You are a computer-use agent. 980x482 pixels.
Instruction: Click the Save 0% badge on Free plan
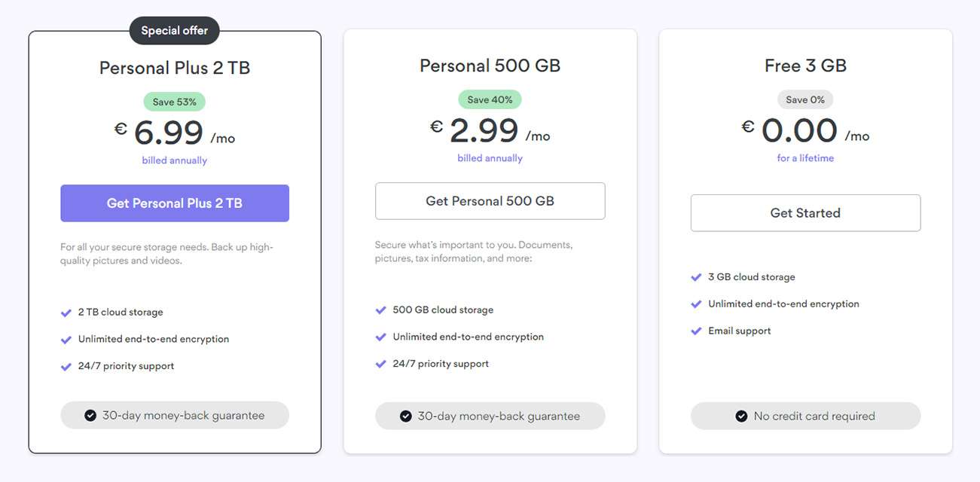805,99
